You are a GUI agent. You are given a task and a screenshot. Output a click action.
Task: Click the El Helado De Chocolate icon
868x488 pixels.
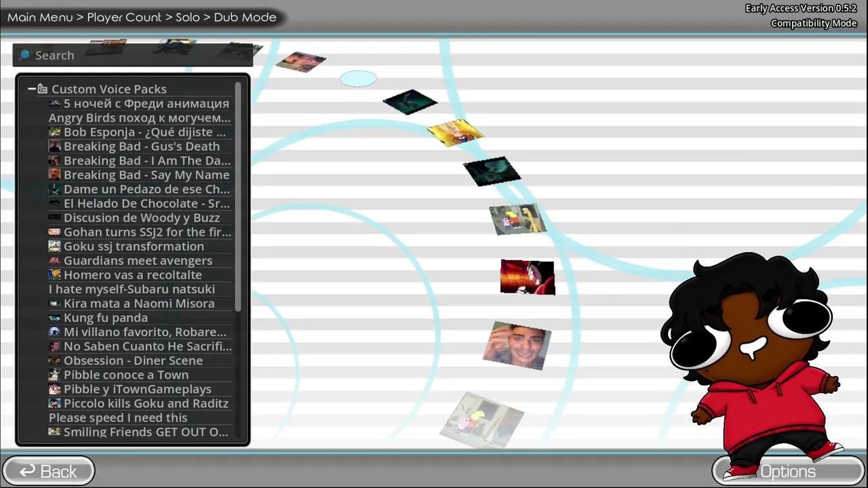click(55, 203)
